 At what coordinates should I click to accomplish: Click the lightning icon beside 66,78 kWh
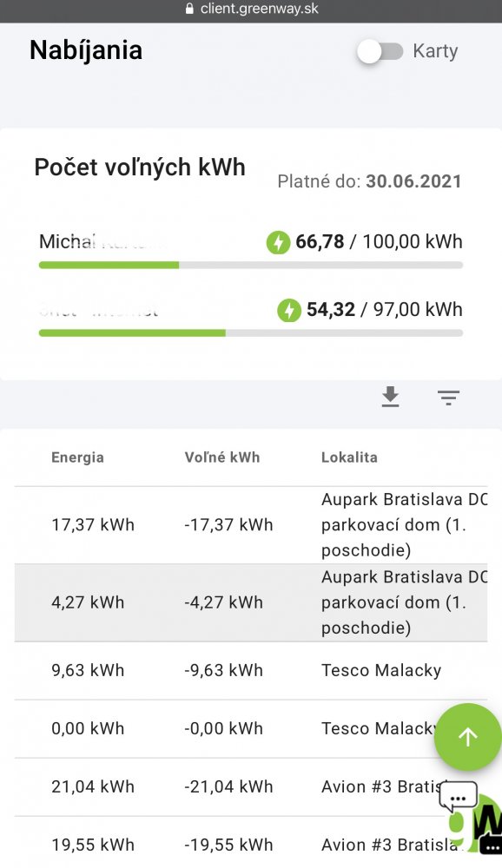278,242
